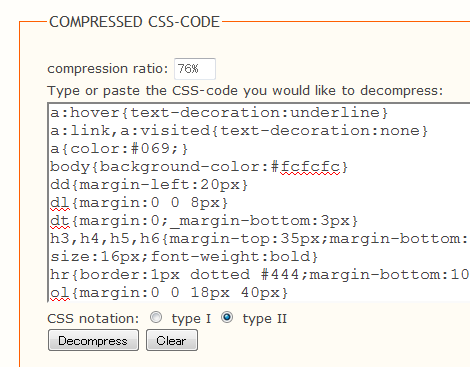Clear the CSS code with Clear button

tap(172, 340)
